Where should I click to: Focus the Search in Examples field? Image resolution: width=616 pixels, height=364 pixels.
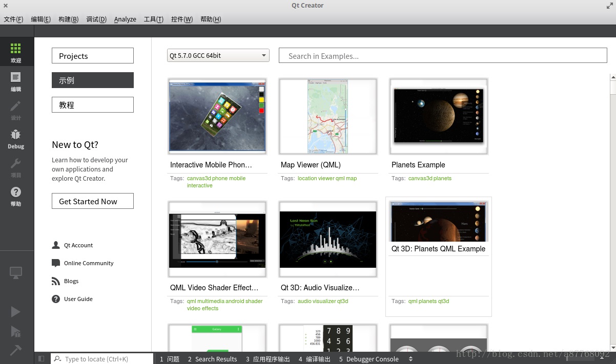[x=443, y=56]
